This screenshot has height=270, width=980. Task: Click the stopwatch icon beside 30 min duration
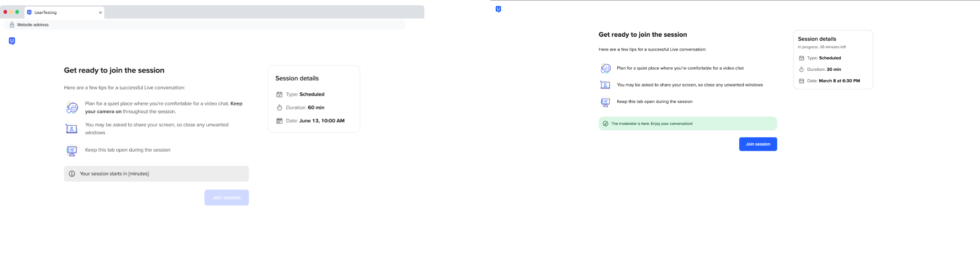tap(801, 70)
